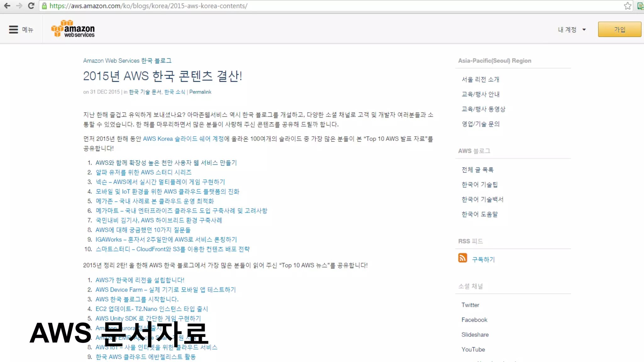Click the article title '2015년 AWS 한국 콘텐츠 결산!'

163,76
